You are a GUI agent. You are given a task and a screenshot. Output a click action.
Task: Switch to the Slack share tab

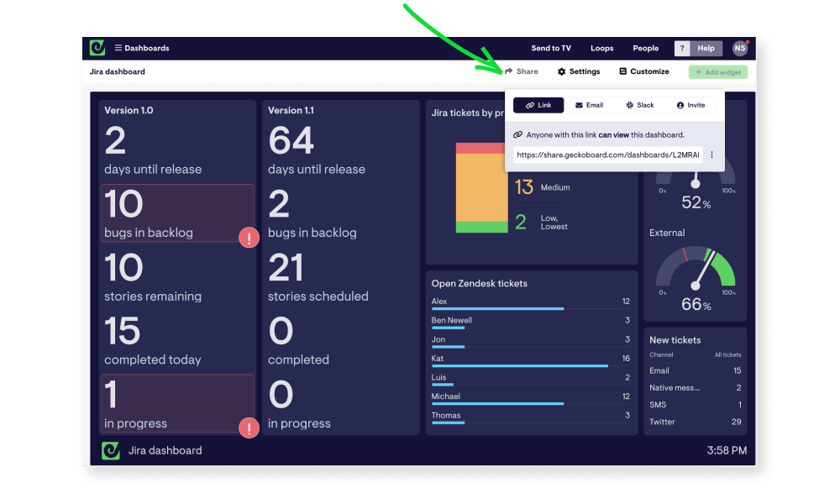640,105
